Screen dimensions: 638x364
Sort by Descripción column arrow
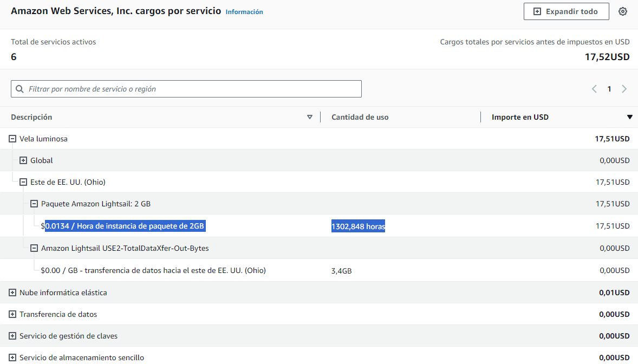[x=310, y=117]
